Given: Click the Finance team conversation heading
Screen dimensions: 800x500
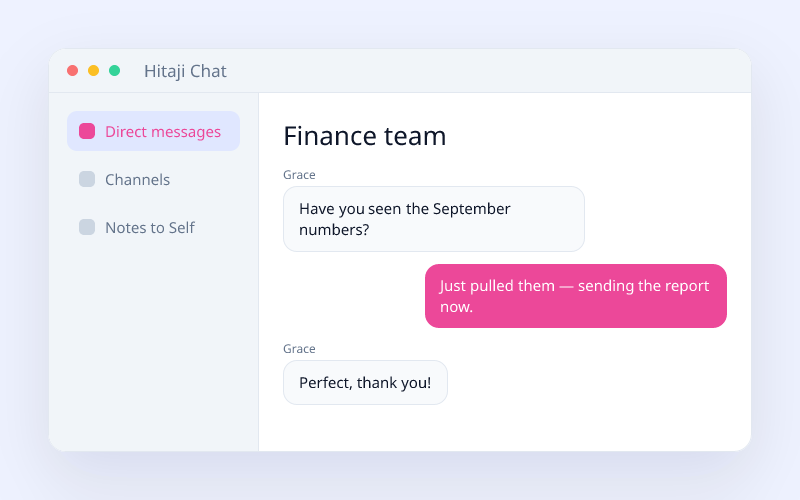Looking at the screenshot, I should point(365,136).
